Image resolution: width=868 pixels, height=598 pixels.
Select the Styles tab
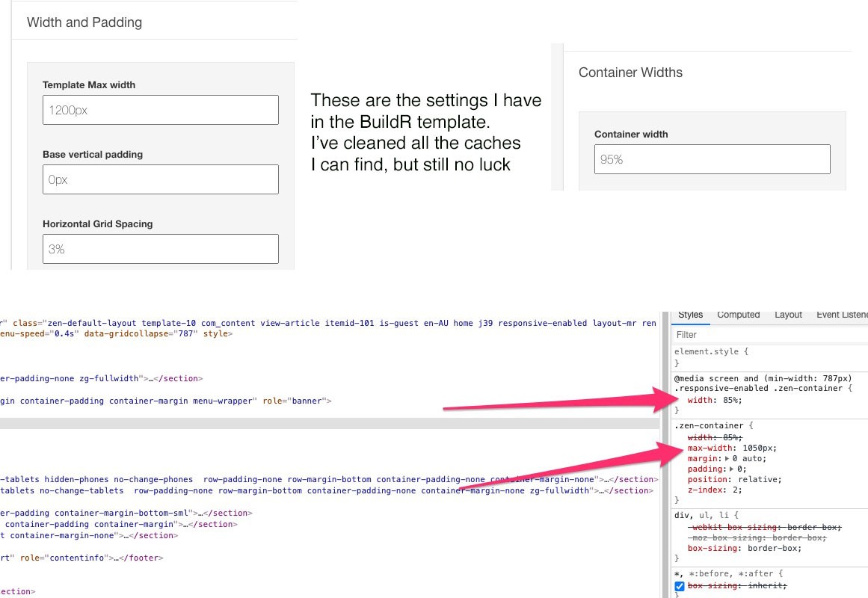pyautogui.click(x=690, y=315)
